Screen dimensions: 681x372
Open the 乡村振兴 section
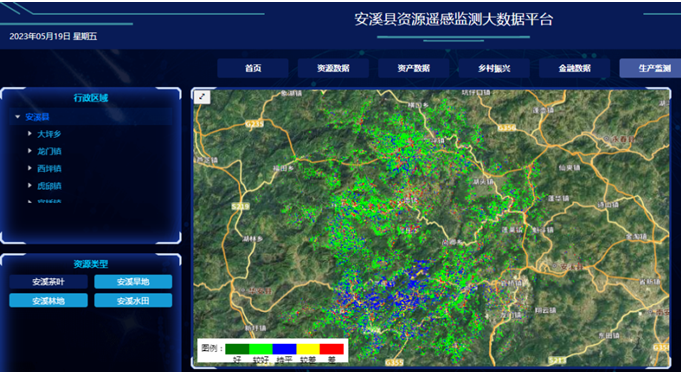coord(494,68)
